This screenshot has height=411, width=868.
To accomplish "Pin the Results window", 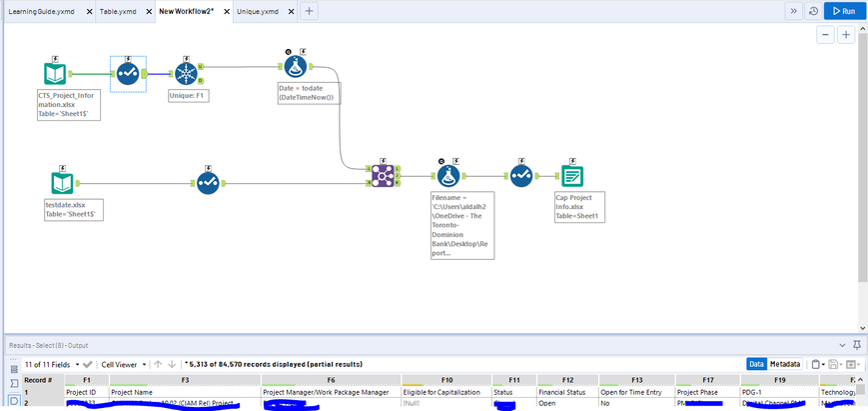I will point(857,345).
